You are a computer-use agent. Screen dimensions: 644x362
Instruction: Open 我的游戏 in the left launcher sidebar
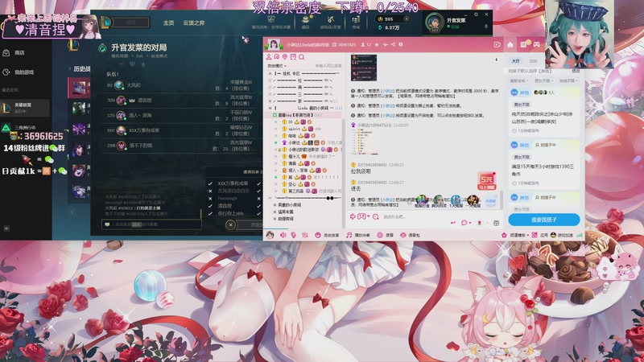pos(19,72)
